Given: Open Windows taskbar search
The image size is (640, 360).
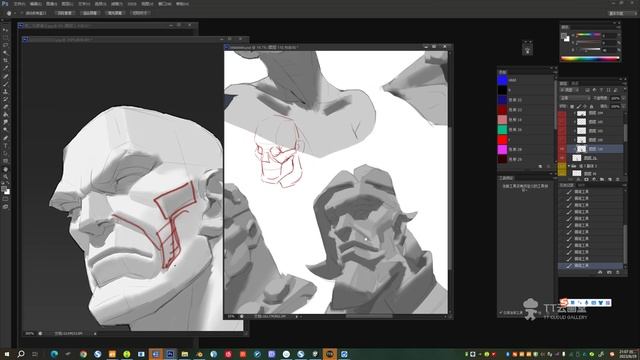Looking at the screenshot, I should pos(21,354).
